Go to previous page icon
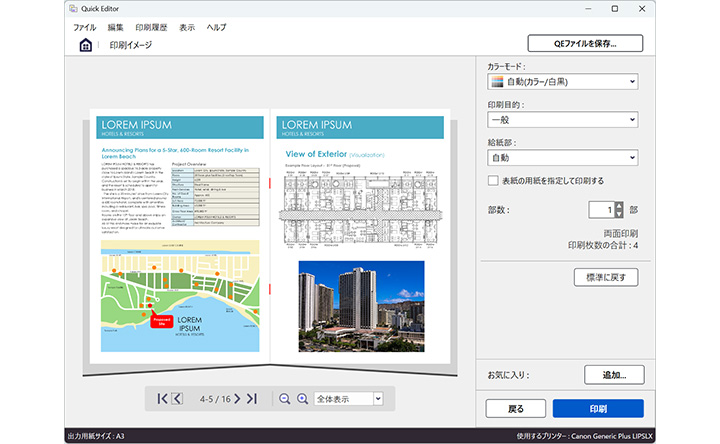 (178, 399)
